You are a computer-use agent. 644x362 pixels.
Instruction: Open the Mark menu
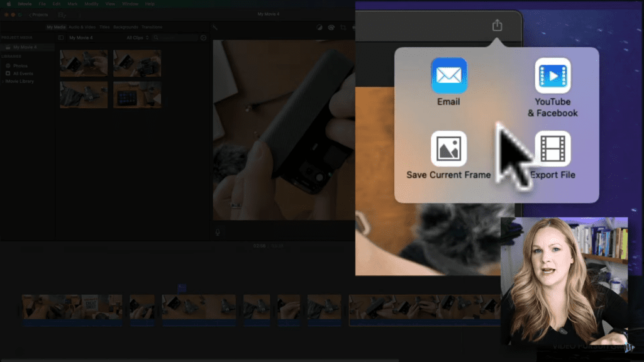coord(72,4)
